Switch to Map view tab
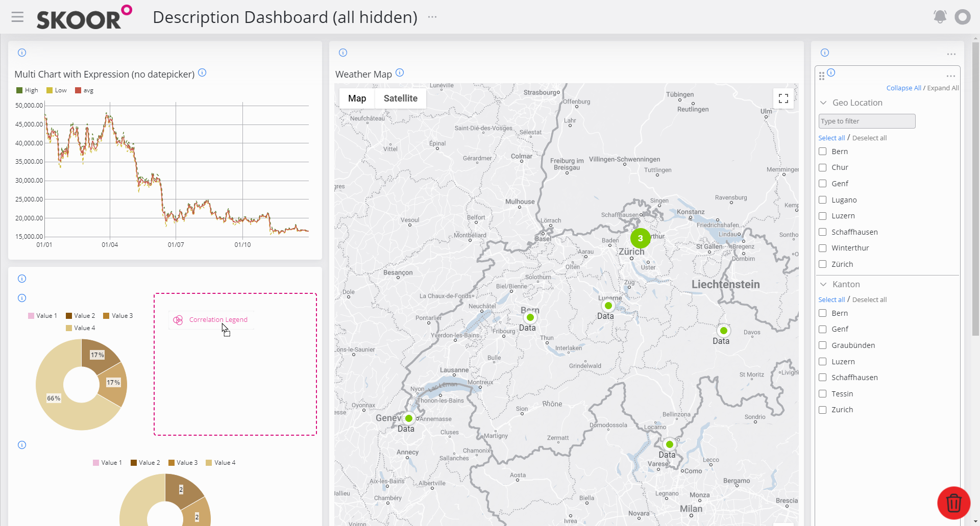The height and width of the screenshot is (526, 980). coord(357,98)
